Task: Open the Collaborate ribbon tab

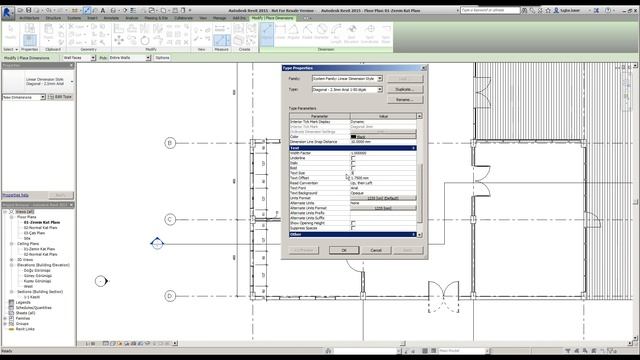Action: (x=183, y=18)
